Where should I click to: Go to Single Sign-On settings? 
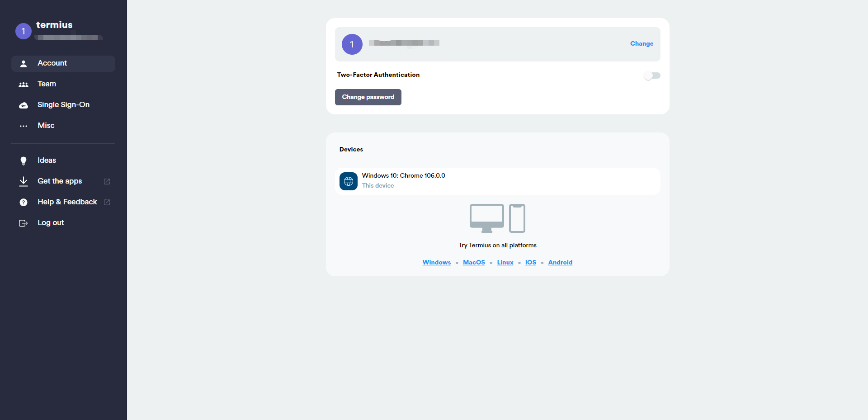63,105
